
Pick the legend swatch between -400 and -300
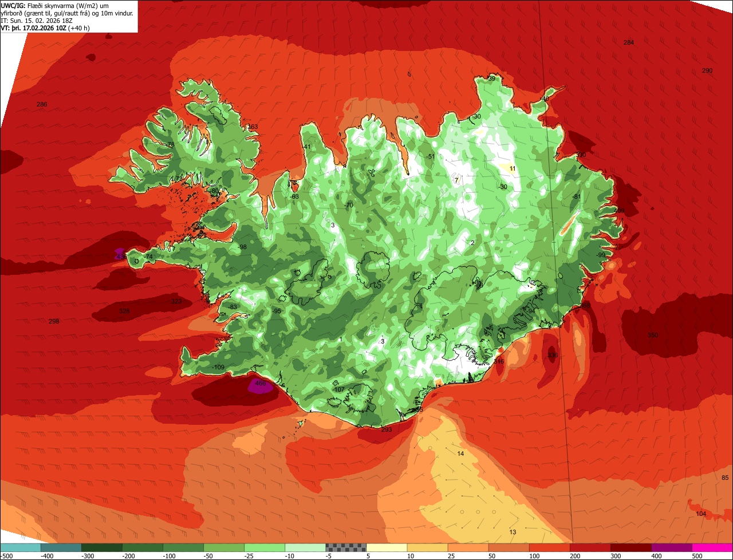(x=61, y=547)
